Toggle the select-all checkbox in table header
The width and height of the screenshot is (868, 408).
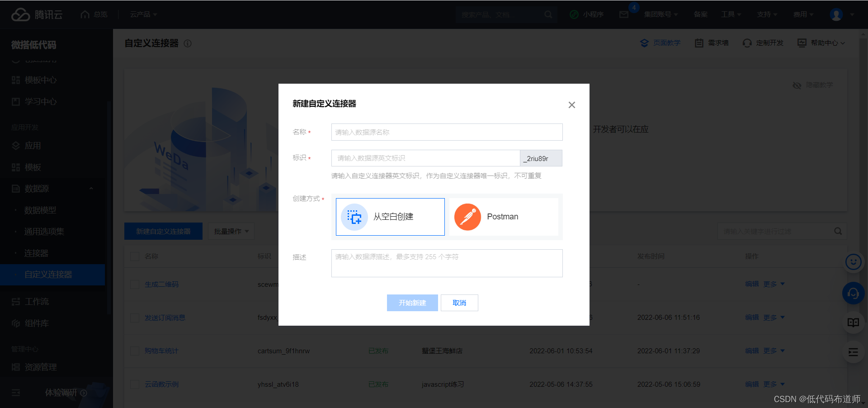pos(135,256)
